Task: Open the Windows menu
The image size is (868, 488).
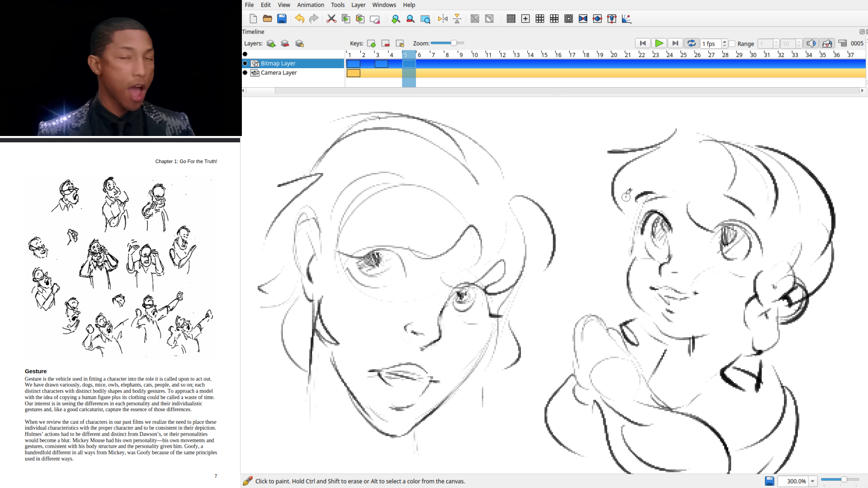Action: pos(384,5)
